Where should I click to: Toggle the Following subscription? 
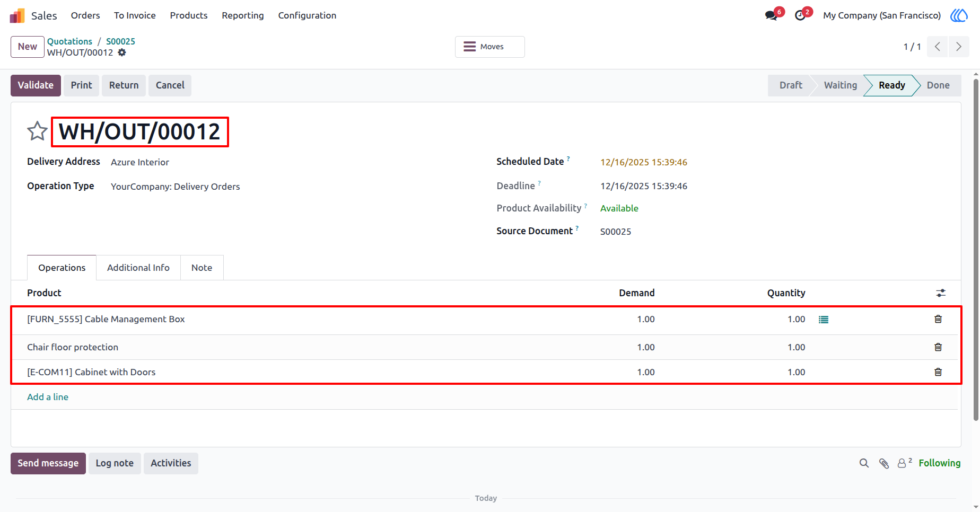click(x=939, y=463)
